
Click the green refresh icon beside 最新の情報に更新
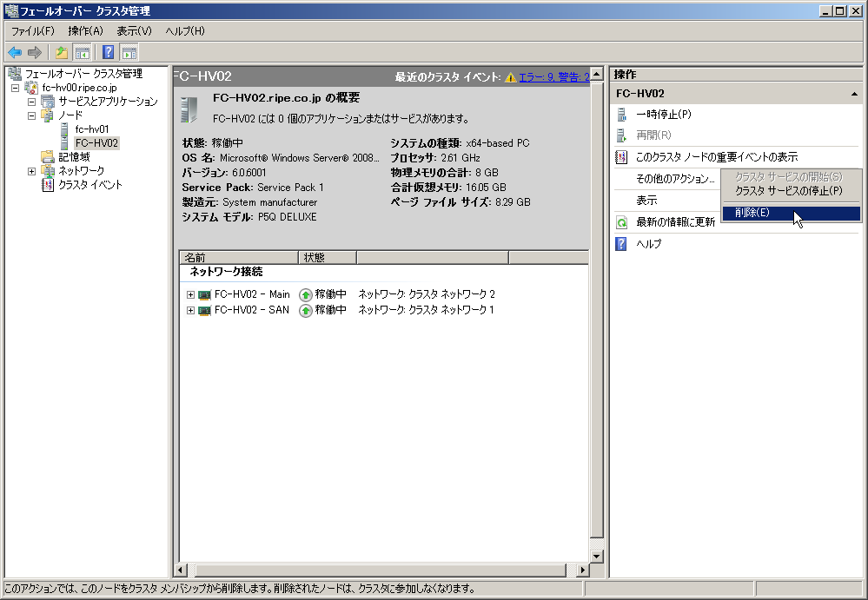point(621,222)
